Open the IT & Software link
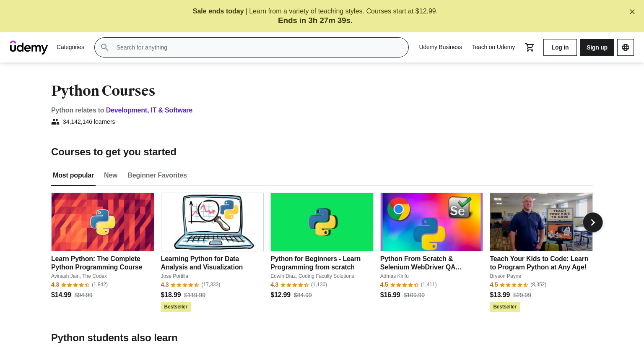 pos(171,110)
